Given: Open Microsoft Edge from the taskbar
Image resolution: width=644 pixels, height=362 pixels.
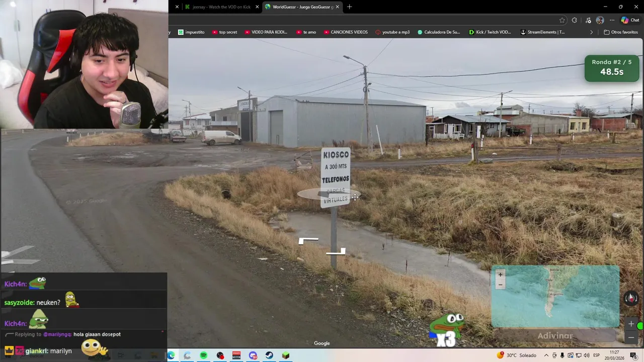Looking at the screenshot, I should [x=171, y=355].
